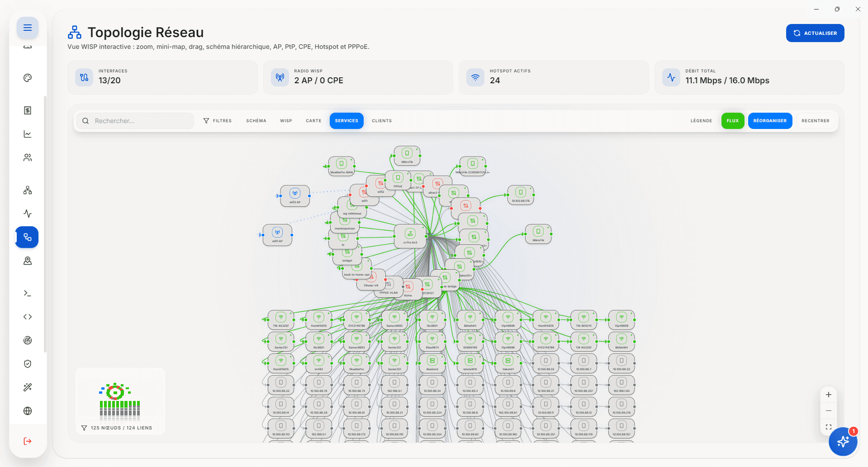The image size is (868, 467).
Task: Click the Recentrer button
Action: (x=816, y=121)
